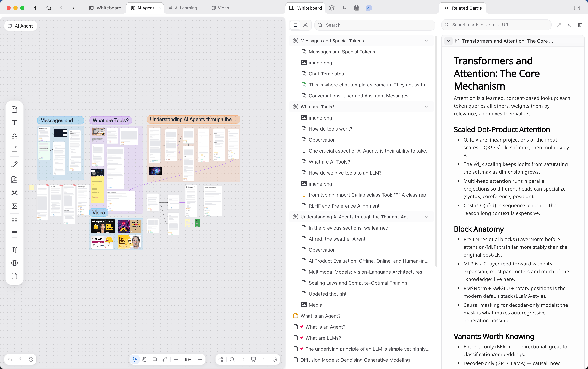Screen dimensions: 588x369
Task: Click the AI Agent whiteboard title button
Action: click(x=20, y=26)
